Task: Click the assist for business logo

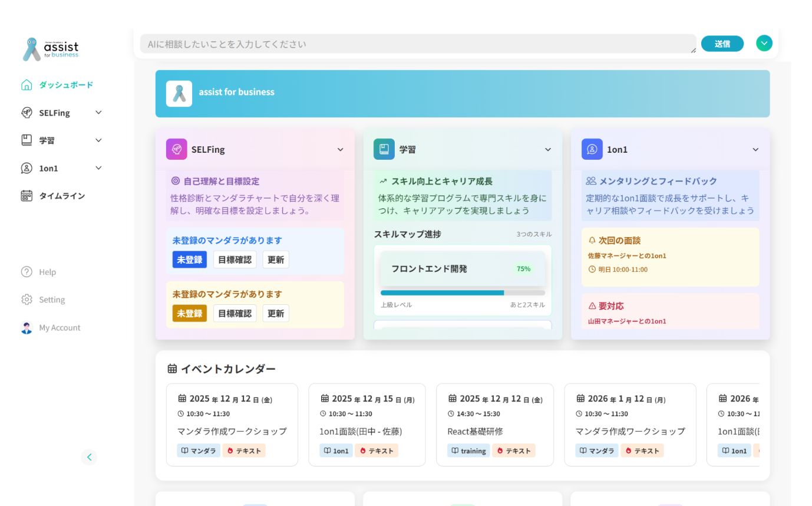Action: pos(51,50)
